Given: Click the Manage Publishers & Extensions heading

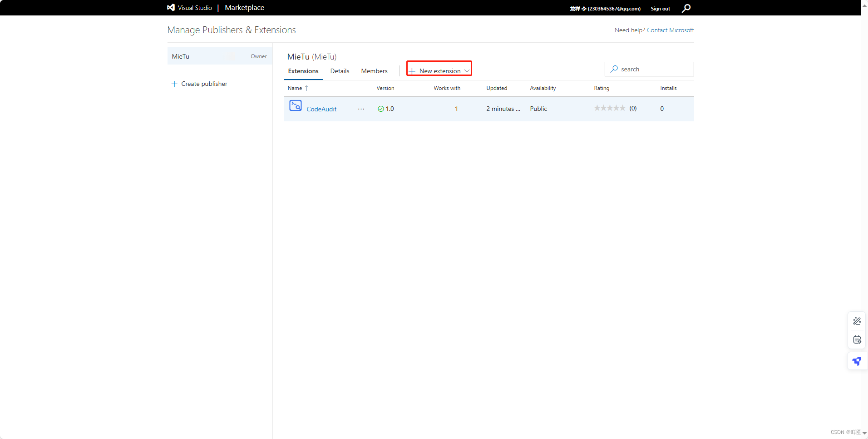Looking at the screenshot, I should [x=232, y=30].
